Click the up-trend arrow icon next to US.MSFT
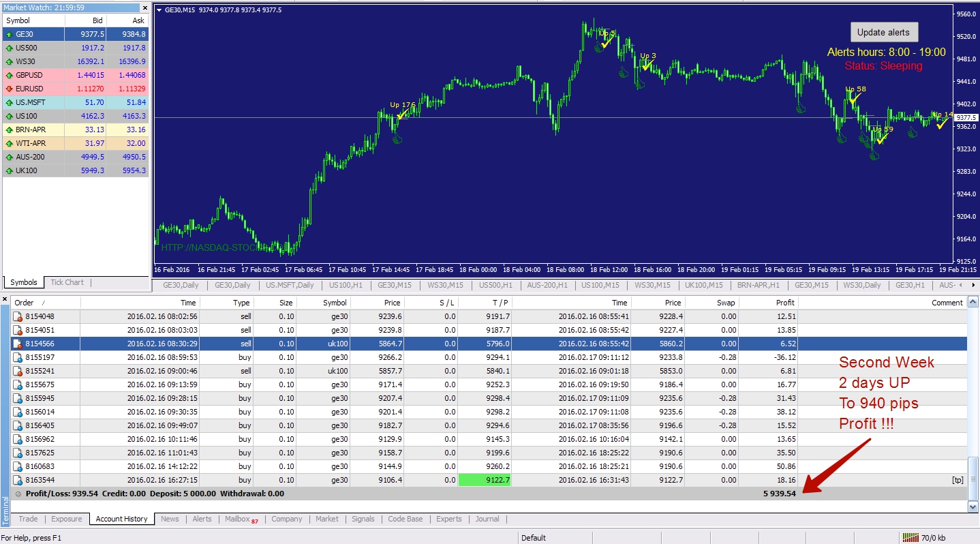Screen dimensions: 980x544 [9, 102]
